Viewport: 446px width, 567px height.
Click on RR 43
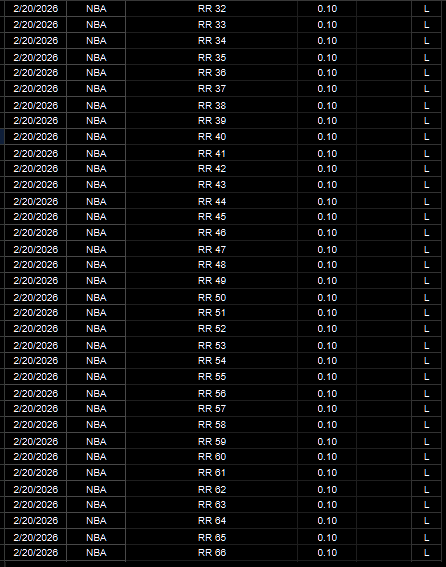(212, 185)
